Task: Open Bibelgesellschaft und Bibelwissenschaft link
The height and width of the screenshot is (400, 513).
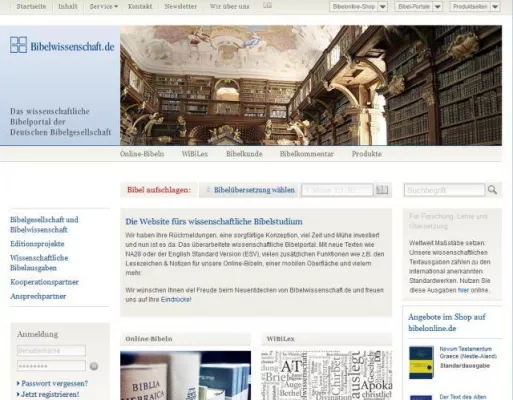Action: tap(44, 225)
